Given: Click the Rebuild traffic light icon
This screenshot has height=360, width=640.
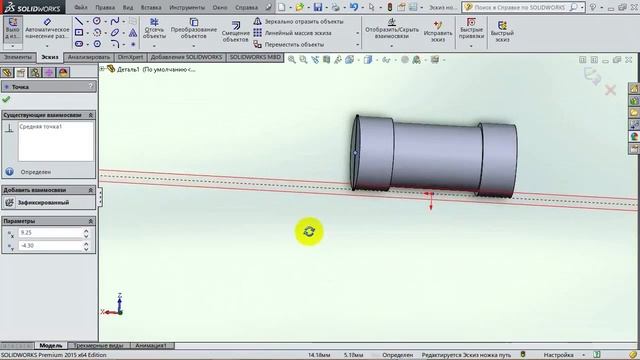Looking at the screenshot, I should pyautogui.click(x=389, y=7).
